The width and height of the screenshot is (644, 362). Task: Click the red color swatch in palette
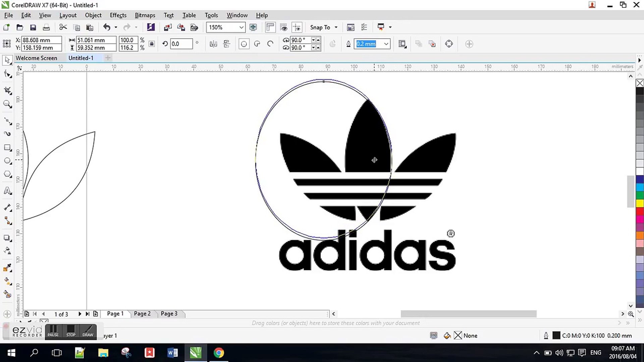[x=640, y=212]
